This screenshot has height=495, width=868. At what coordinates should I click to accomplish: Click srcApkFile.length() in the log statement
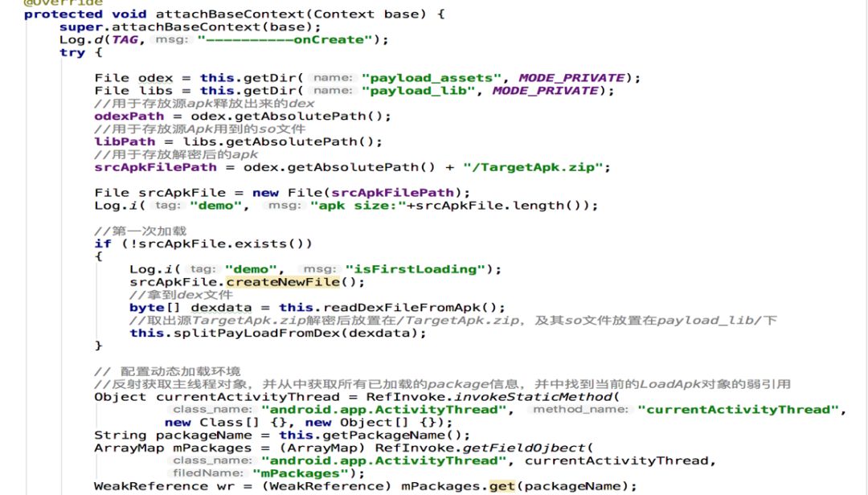tap(497, 206)
